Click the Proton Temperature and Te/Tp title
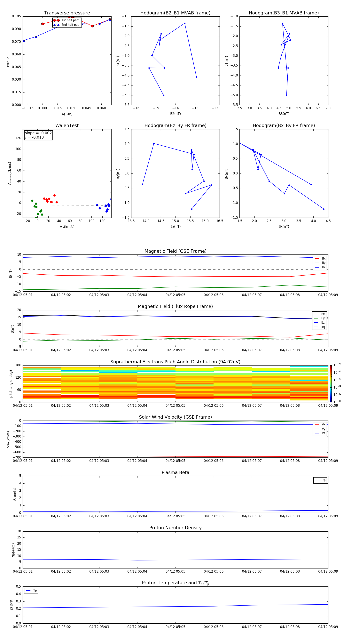The width and height of the screenshot is (351, 644). (x=175, y=583)
